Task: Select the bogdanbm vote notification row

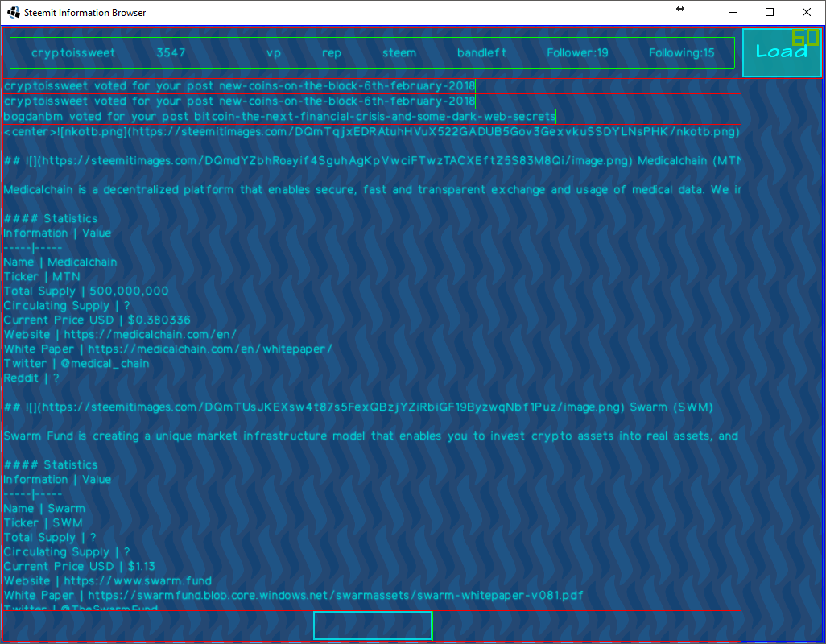Action: (x=371, y=117)
